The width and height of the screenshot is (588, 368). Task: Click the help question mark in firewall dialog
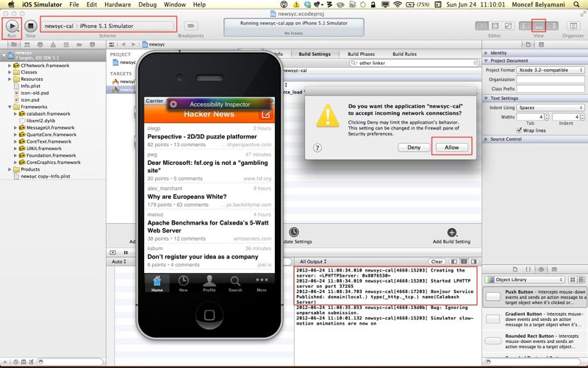tap(317, 147)
